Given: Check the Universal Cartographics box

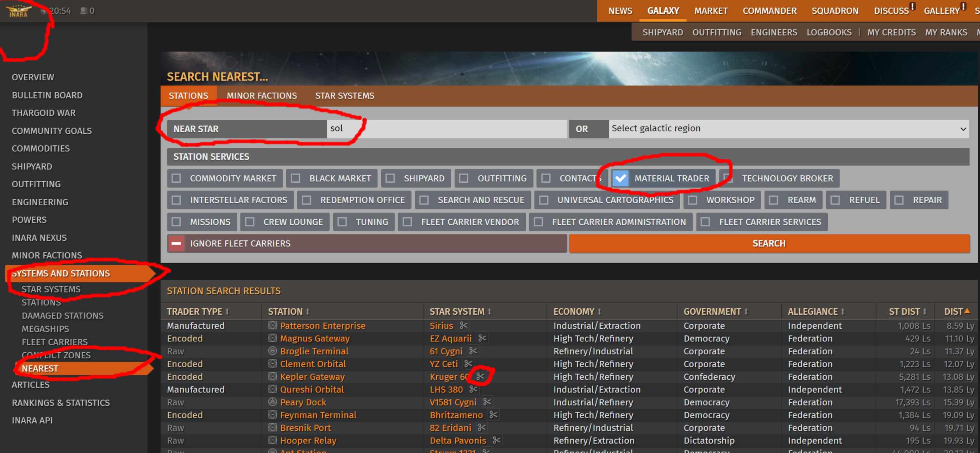Looking at the screenshot, I should (x=544, y=200).
